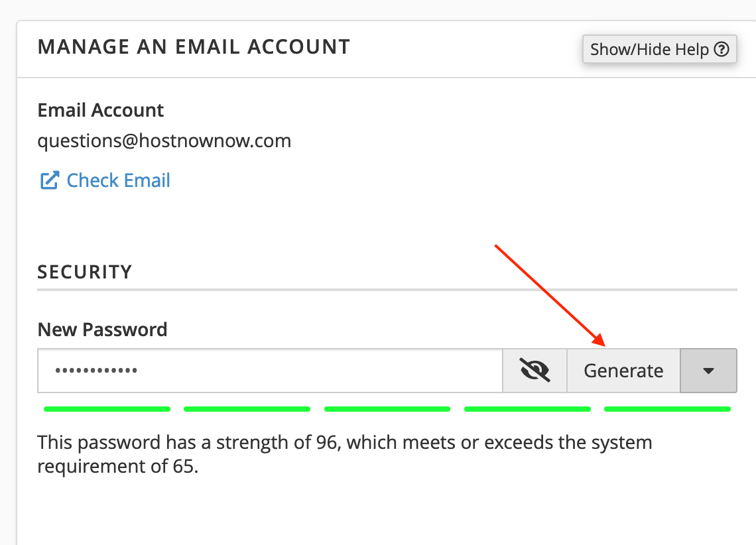Toggle password visibility with the crossed-eye icon

535,371
